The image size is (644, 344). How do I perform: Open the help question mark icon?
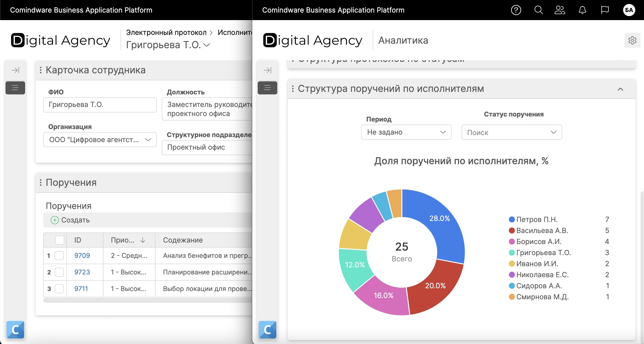click(516, 10)
